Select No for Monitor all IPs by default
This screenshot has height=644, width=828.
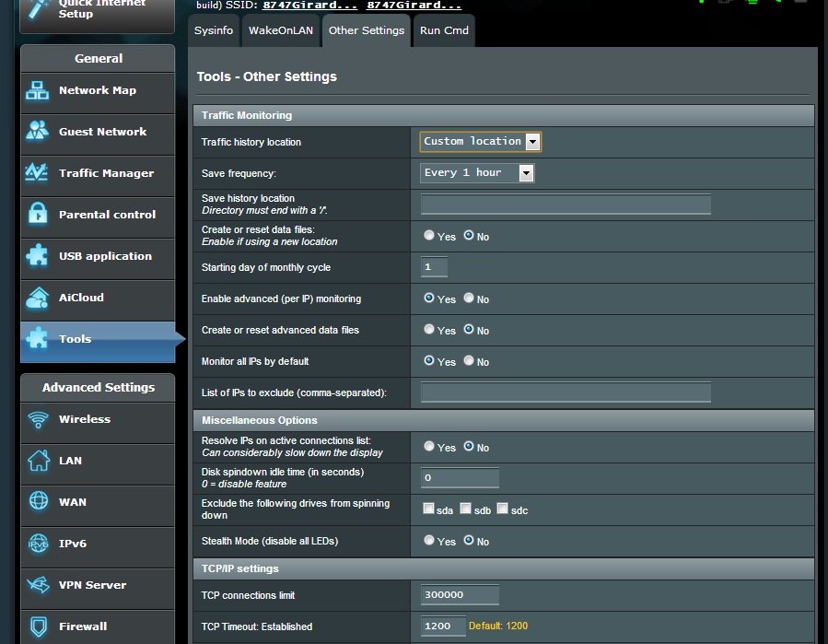(x=469, y=360)
